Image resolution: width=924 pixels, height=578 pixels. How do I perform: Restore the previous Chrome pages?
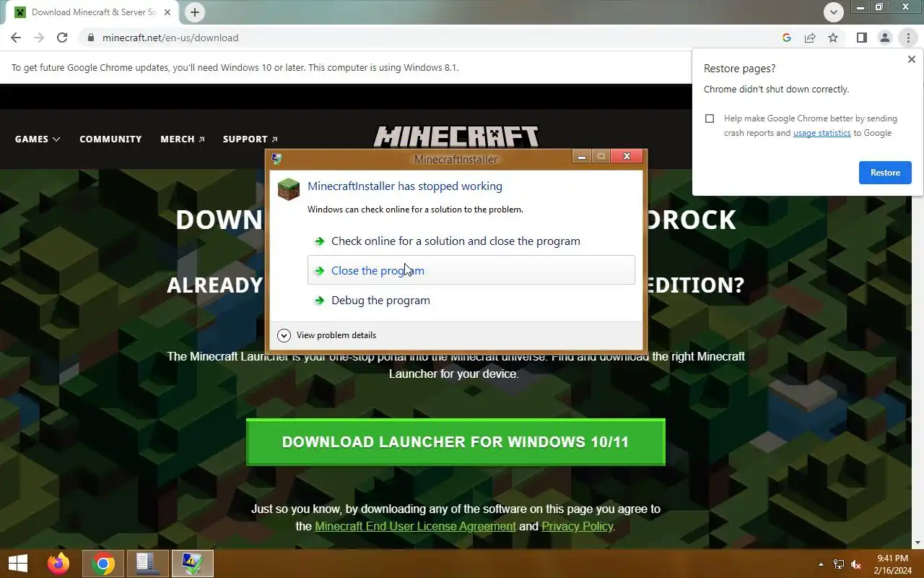885,173
